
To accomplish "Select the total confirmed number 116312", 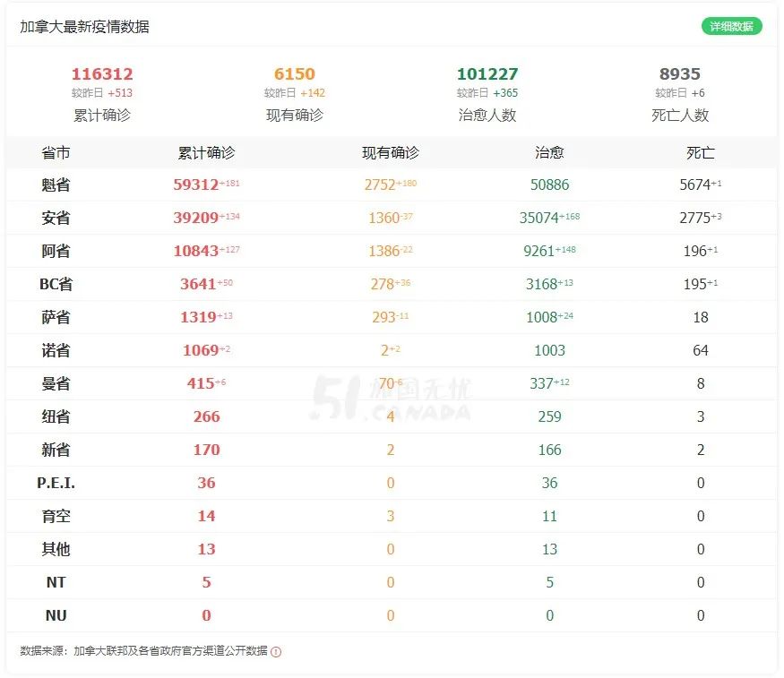I will click(102, 74).
